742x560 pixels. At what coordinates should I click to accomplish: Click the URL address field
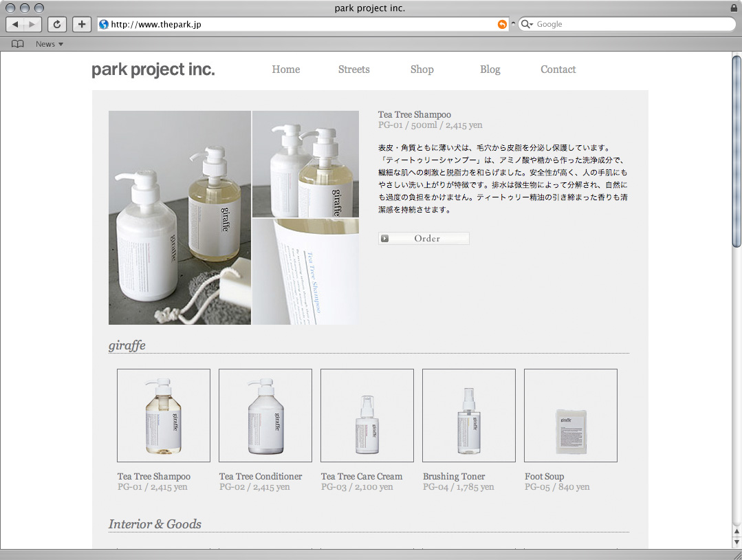coord(303,24)
